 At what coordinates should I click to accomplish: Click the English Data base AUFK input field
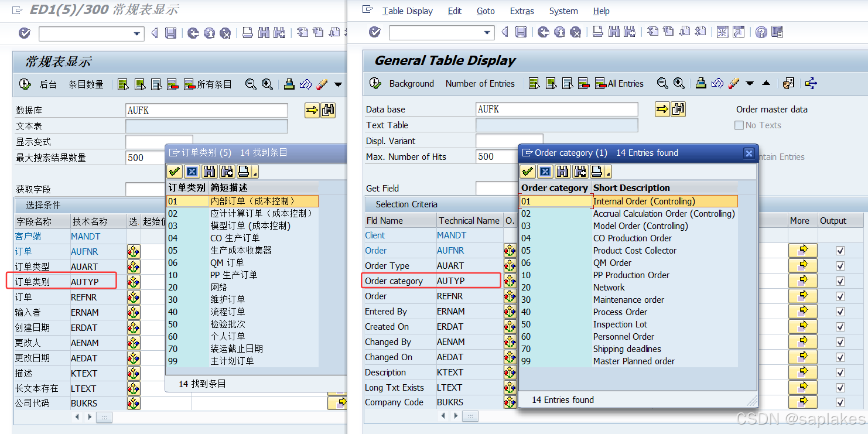coord(556,109)
